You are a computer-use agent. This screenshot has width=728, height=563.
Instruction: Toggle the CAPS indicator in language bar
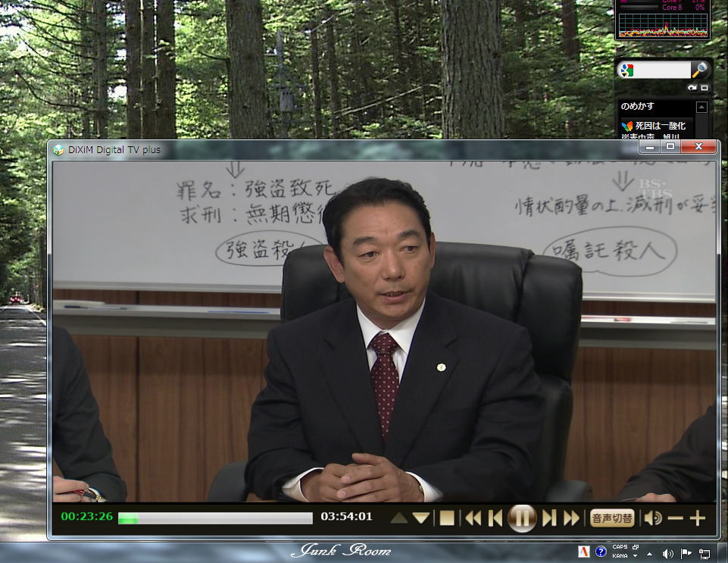coord(620,547)
